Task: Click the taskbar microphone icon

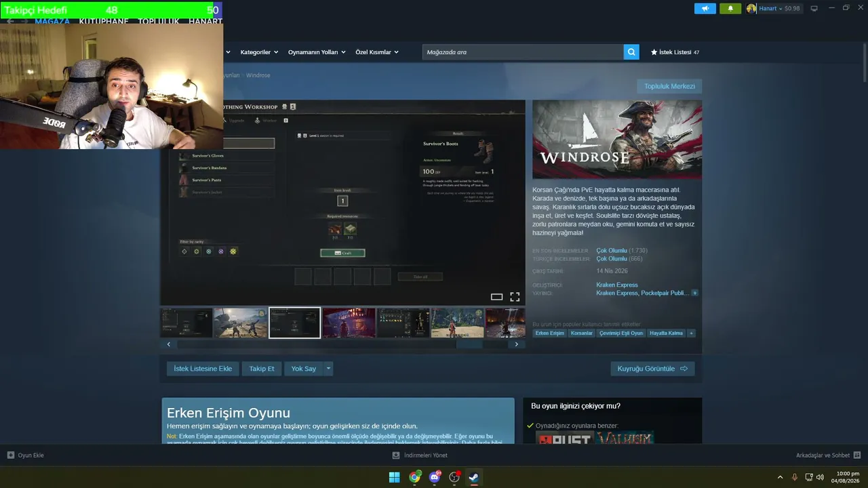Action: (x=795, y=477)
